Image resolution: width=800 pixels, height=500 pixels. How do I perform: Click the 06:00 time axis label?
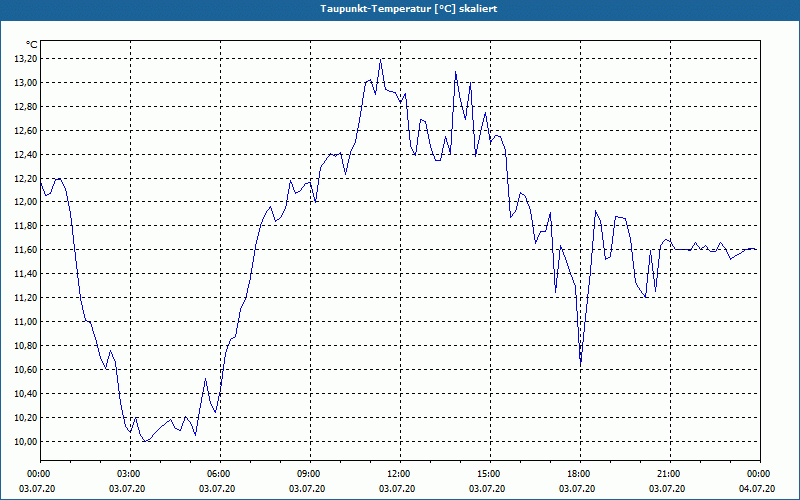click(x=220, y=474)
